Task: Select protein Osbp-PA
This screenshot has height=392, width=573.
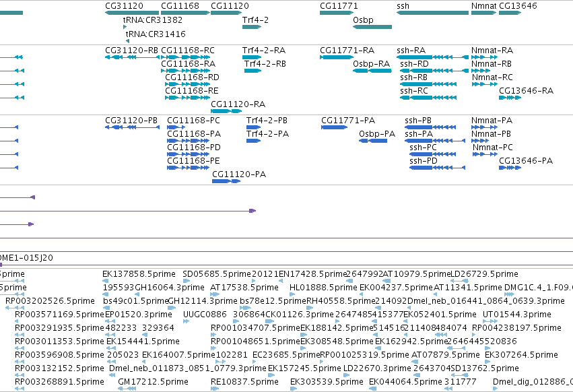Action: click(x=377, y=134)
